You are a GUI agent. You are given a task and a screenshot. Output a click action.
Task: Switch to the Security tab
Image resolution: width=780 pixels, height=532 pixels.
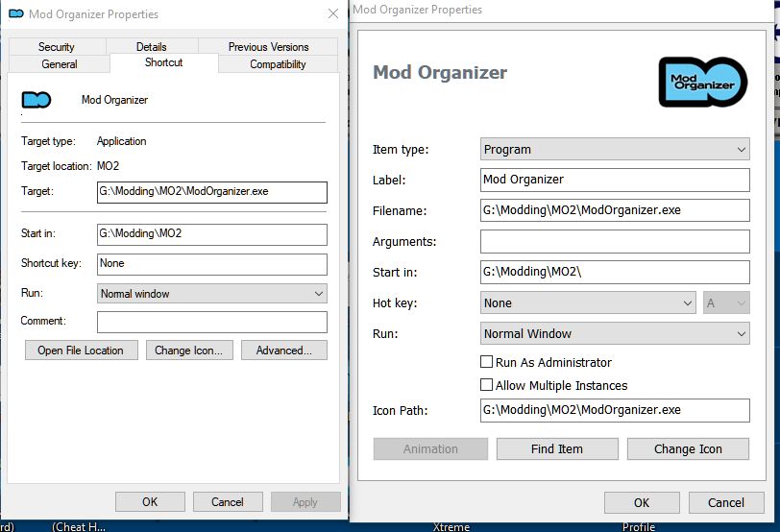click(x=57, y=47)
